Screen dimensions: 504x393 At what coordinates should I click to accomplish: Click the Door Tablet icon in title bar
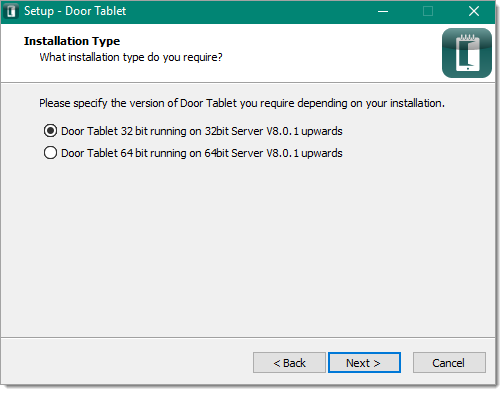[x=11, y=11]
